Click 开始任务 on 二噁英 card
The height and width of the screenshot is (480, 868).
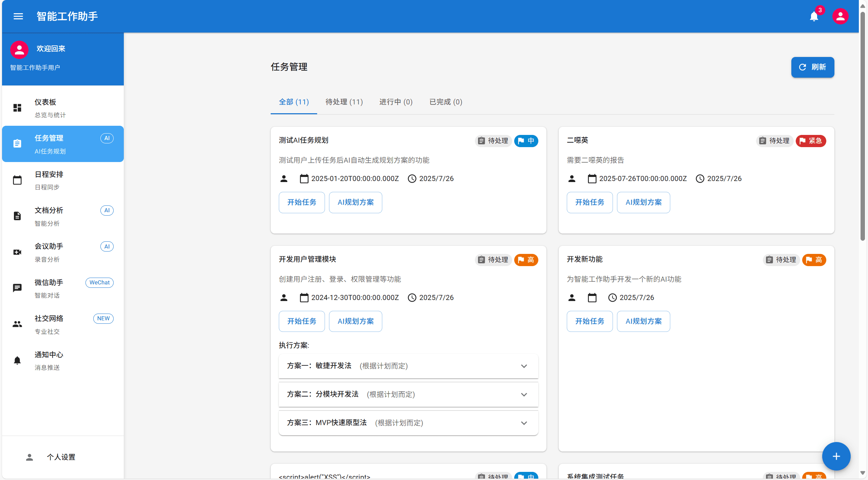tap(590, 203)
